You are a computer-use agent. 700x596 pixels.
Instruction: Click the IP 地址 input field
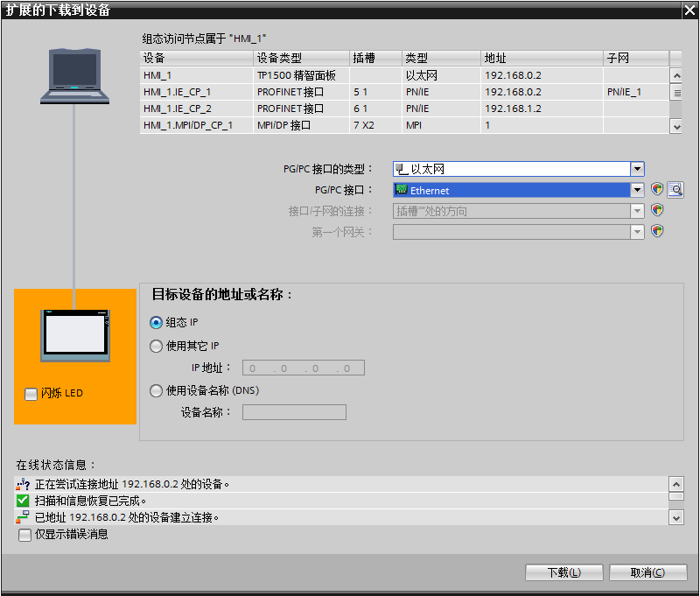pyautogui.click(x=304, y=368)
